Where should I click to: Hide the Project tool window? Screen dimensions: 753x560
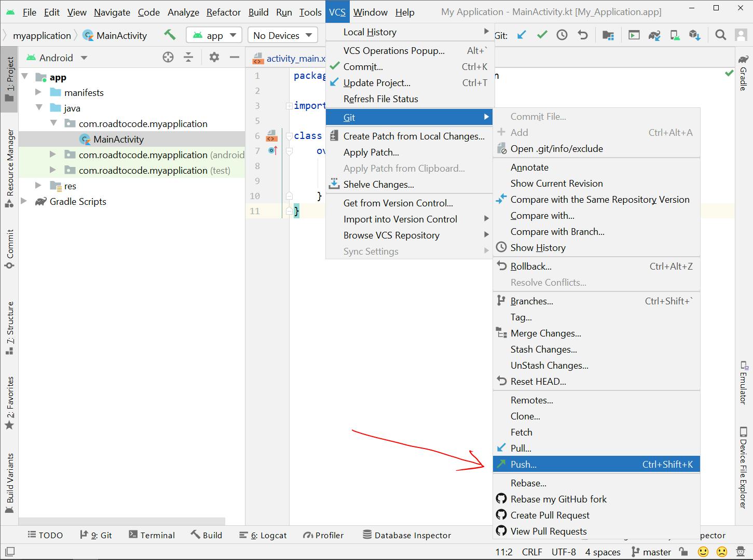[235, 58]
